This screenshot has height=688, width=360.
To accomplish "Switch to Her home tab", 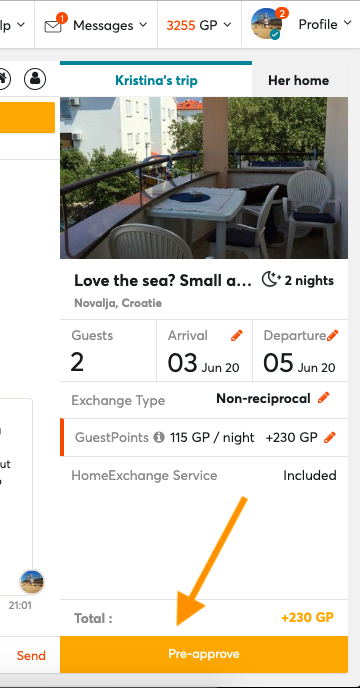I will pos(299,80).
